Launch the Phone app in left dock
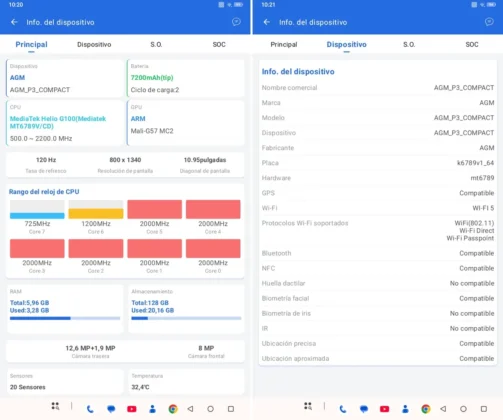 pyautogui.click(x=90, y=409)
